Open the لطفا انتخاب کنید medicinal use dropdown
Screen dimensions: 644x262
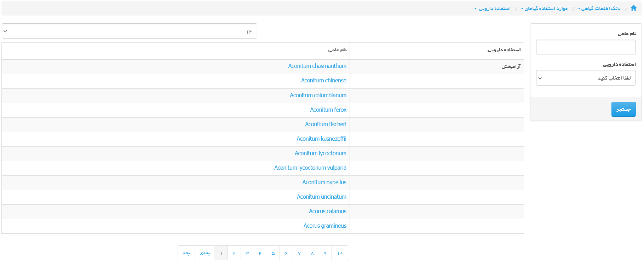tap(586, 78)
